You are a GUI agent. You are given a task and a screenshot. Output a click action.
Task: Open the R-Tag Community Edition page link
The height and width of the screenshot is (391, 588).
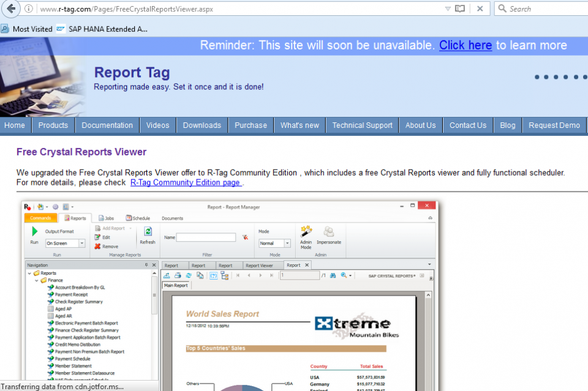pos(185,182)
